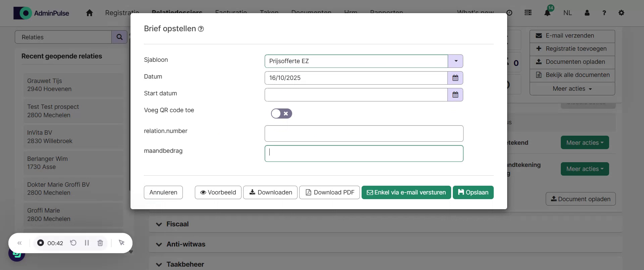Focus the Sjabloon field showing Prijsofferte EZ
This screenshot has width=644, height=270.
356,61
